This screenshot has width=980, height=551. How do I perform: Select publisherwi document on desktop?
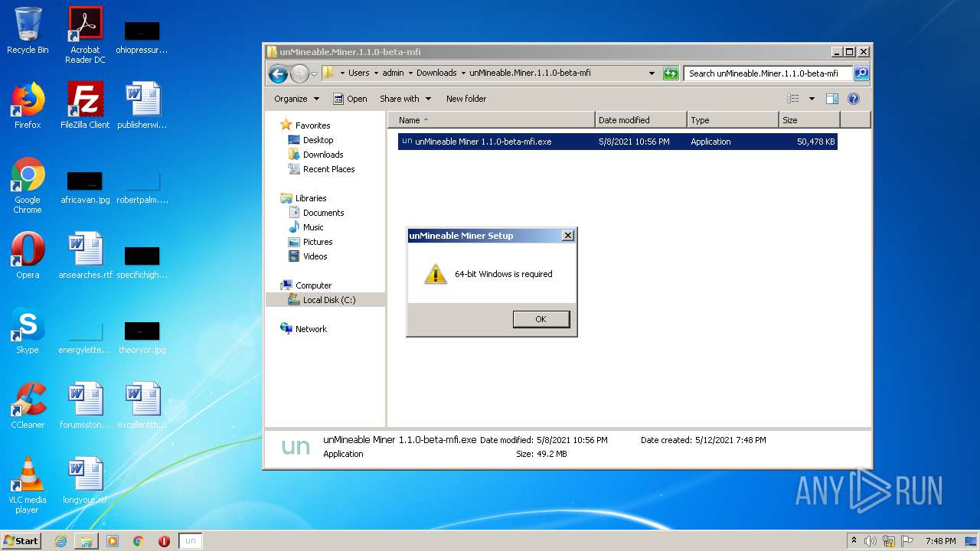pos(142,106)
